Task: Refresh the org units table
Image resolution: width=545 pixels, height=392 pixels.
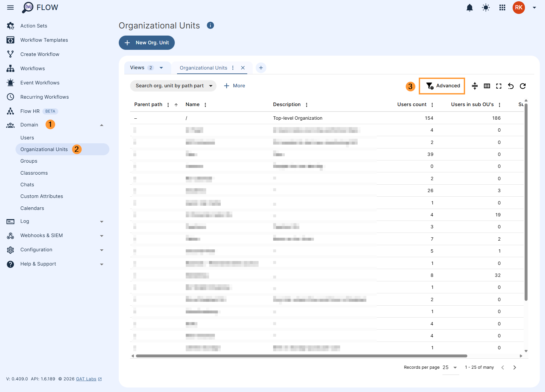Action: coord(523,86)
